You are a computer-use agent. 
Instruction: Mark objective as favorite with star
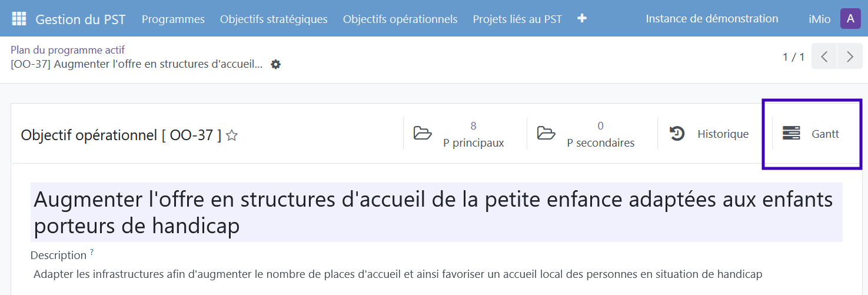(x=232, y=135)
